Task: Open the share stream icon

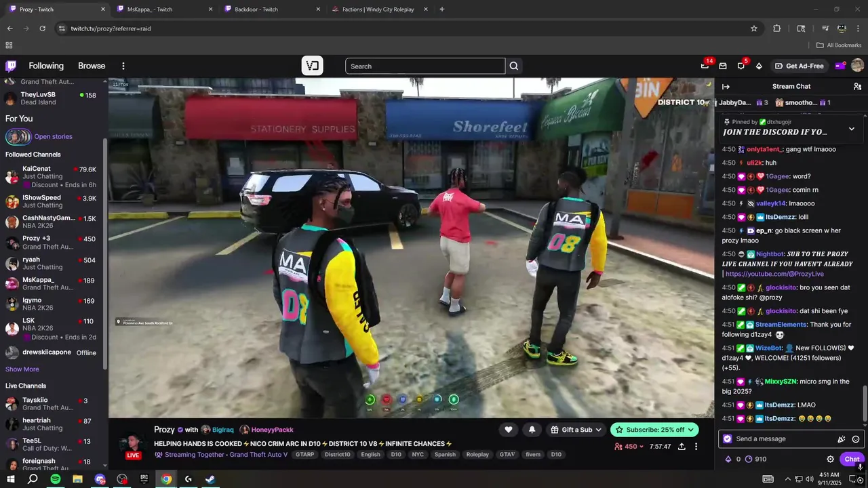Action: 682,447
